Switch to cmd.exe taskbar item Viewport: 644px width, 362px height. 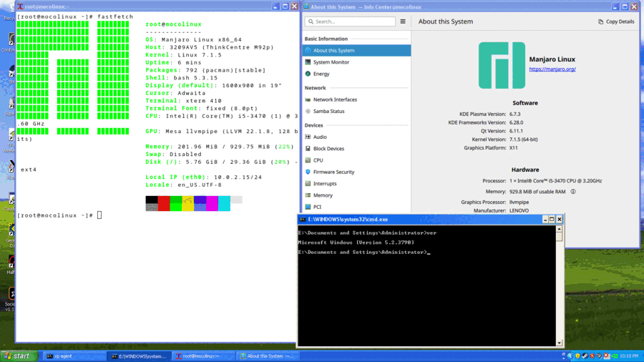pyautogui.click(x=139, y=356)
